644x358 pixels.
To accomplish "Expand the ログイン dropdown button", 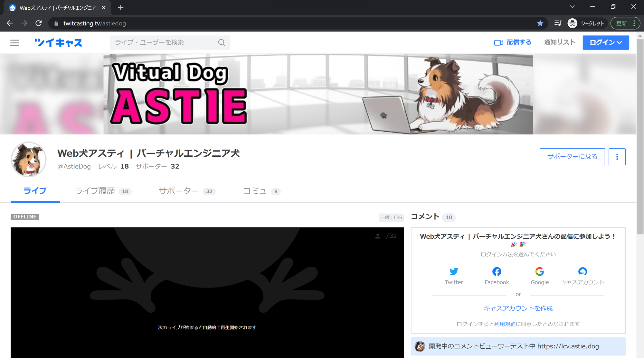I will pos(606,42).
